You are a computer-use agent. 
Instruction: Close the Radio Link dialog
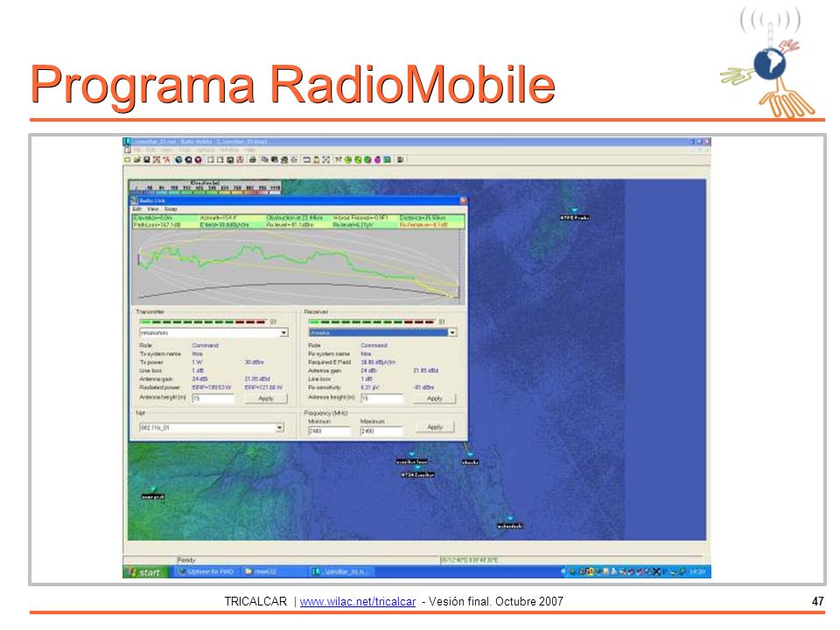463,201
